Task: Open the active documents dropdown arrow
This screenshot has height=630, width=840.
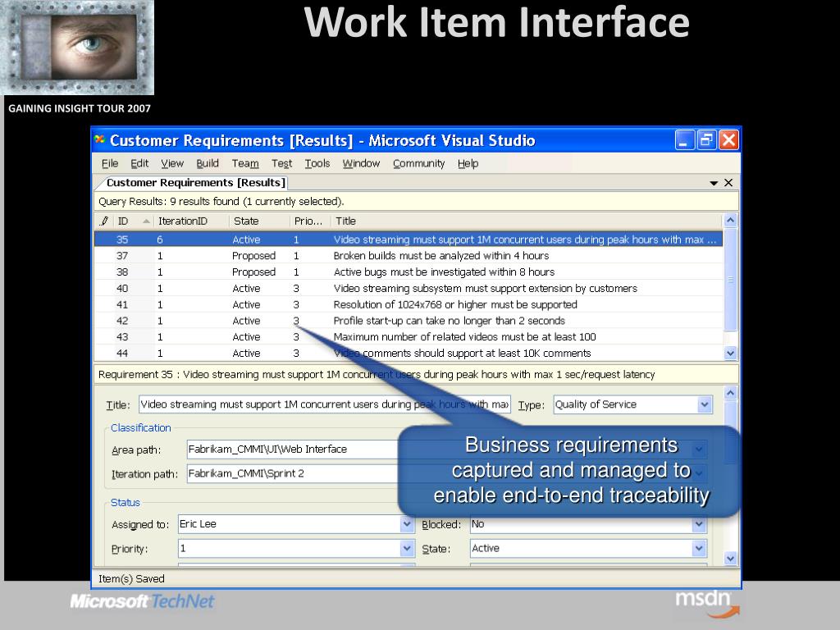Action: click(x=714, y=183)
